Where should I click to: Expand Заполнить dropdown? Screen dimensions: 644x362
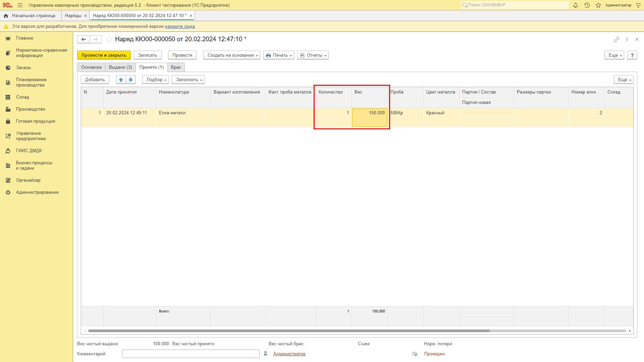point(188,80)
